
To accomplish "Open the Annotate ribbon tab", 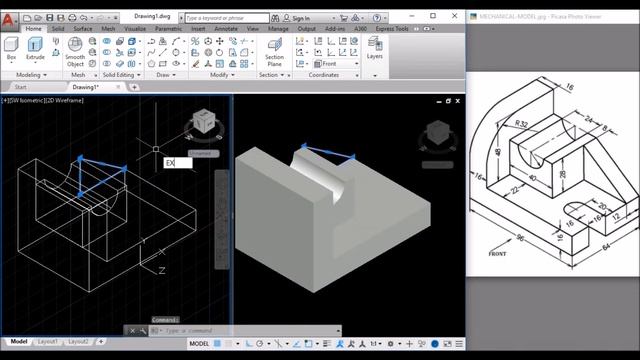I will click(226, 29).
